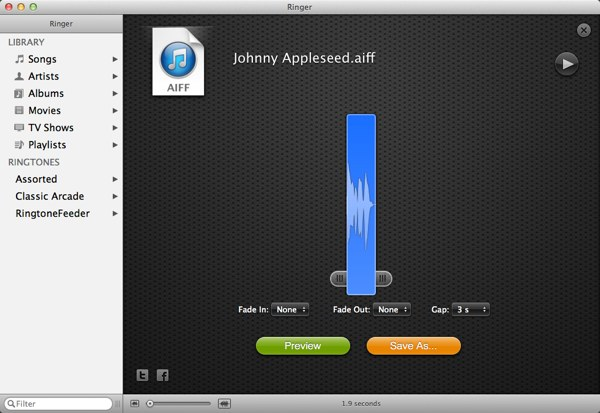Zoom the Ringer window with green button
This screenshot has height=413, width=600.
coord(33,7)
